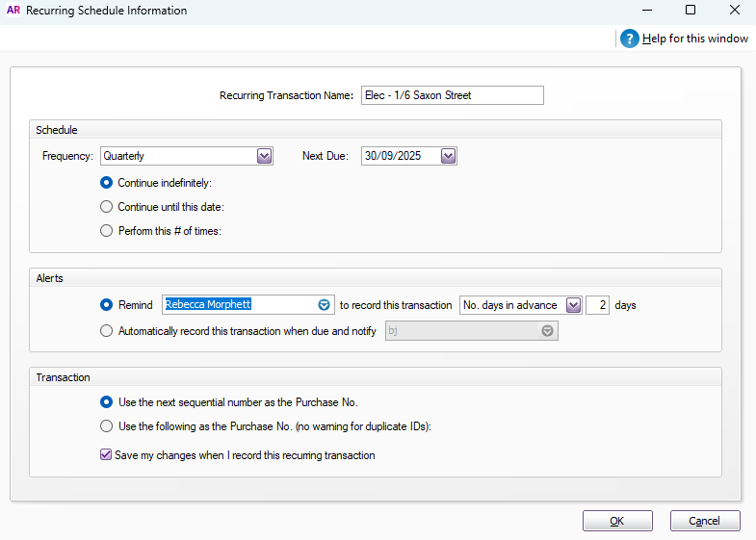Open the Remind user dropdown arrow
The width and height of the screenshot is (756, 540).
coord(325,305)
